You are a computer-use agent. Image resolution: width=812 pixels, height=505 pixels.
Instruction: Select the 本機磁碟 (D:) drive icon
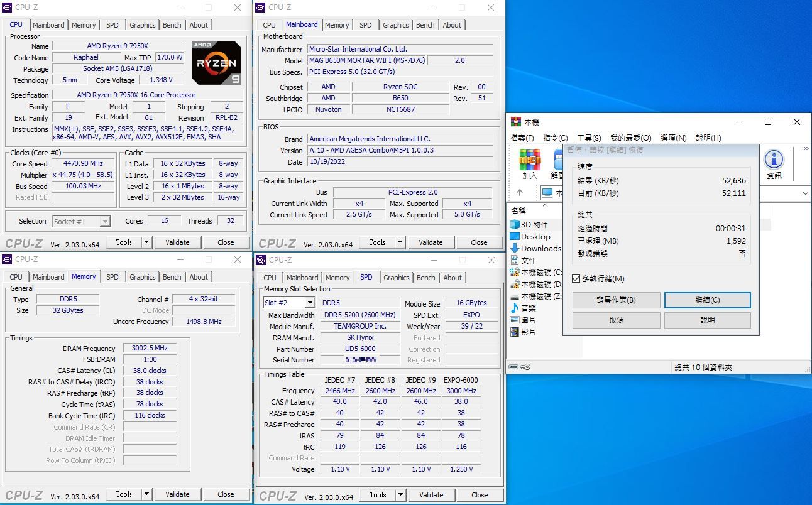coord(515,284)
